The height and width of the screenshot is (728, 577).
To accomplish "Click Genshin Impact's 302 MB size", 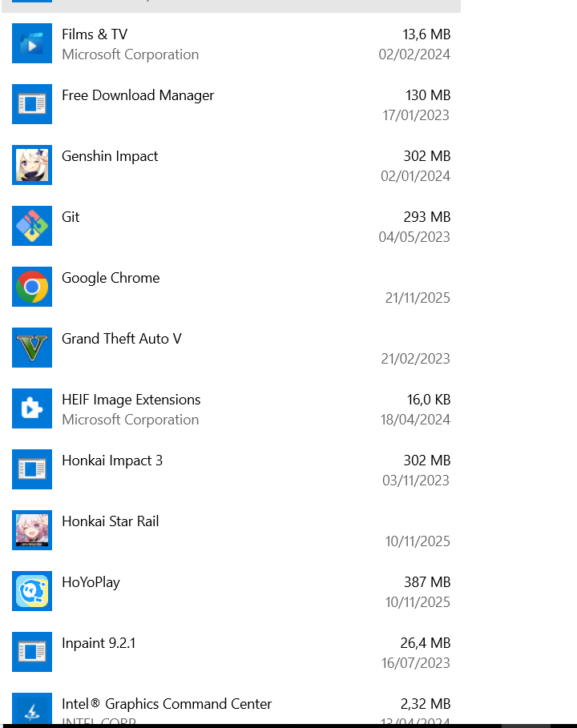I will [x=427, y=156].
